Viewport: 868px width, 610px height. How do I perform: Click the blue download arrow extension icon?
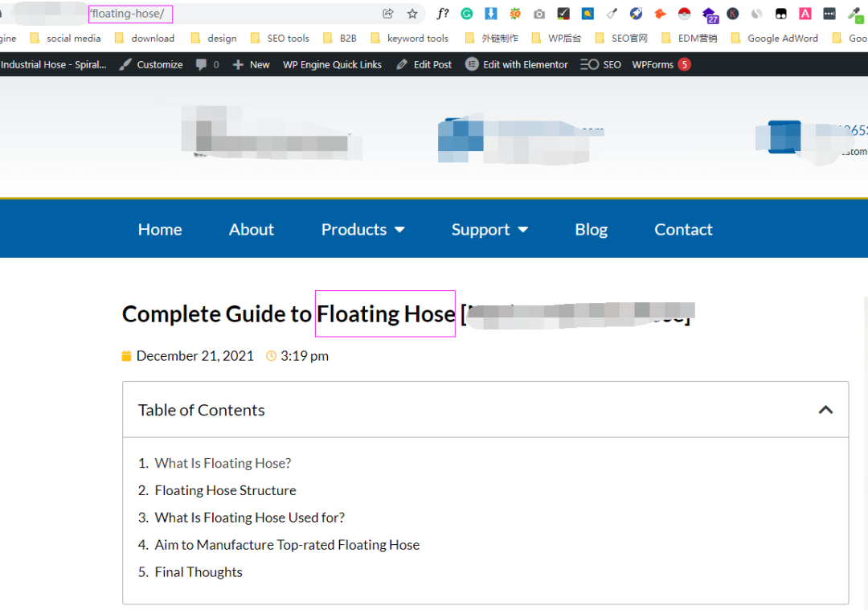click(491, 14)
